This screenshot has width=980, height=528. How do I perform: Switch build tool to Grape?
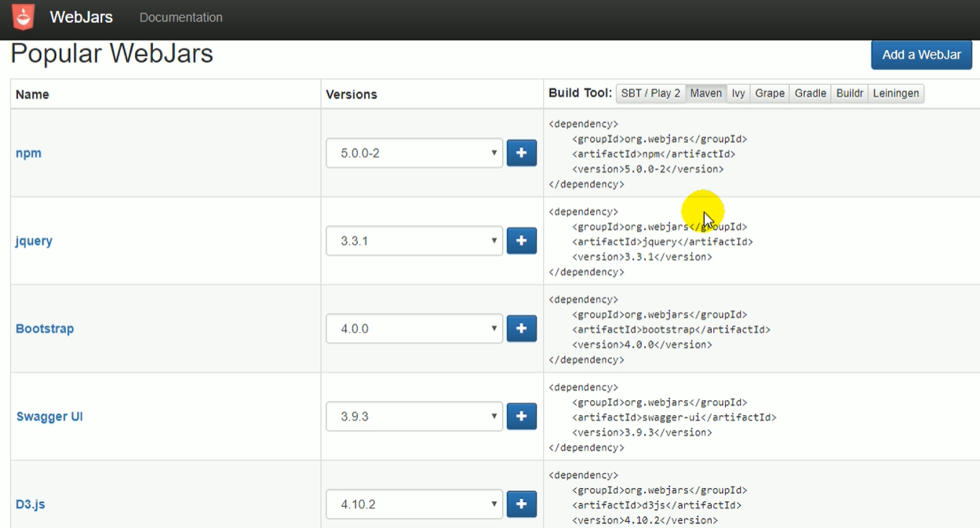(770, 93)
